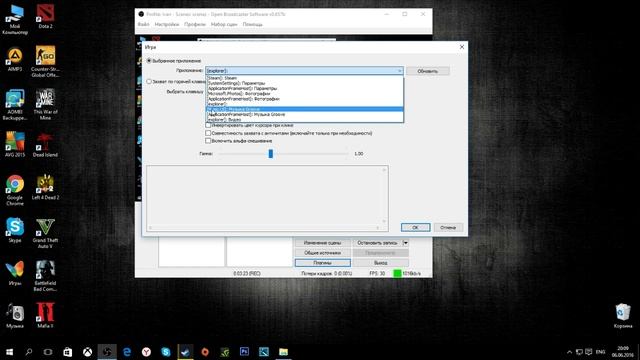Choose 'explorer[]: Видео' list entry
The width and height of the screenshot is (640, 360).
pos(304,120)
